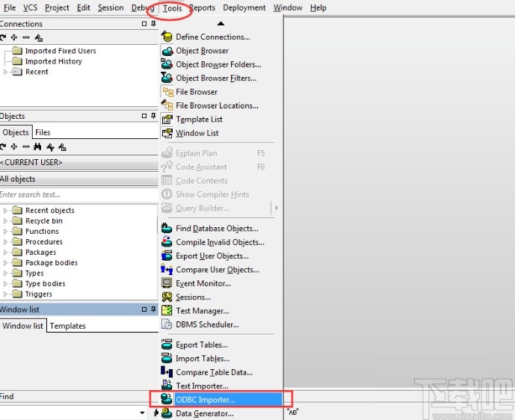
Task: Click add connection plus icon
Action: [14, 37]
